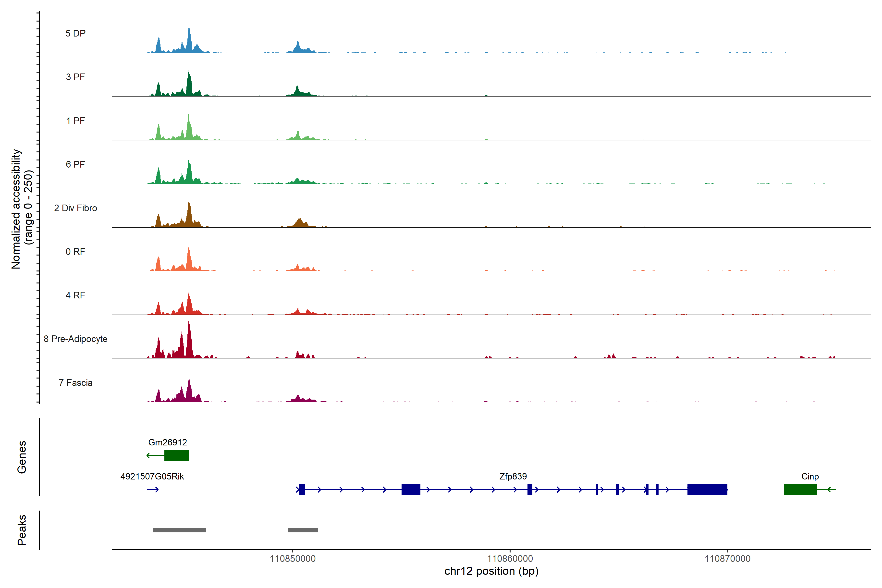Image resolution: width=882 pixels, height=588 pixels.
Task: Click the Gm26912 green gene box
Action: 177,455
